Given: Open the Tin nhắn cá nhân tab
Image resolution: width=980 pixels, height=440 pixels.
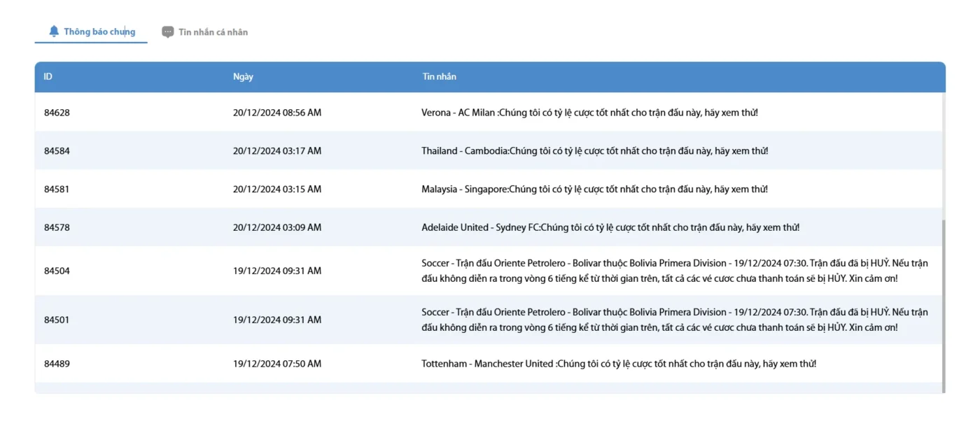Looking at the screenshot, I should (205, 32).
